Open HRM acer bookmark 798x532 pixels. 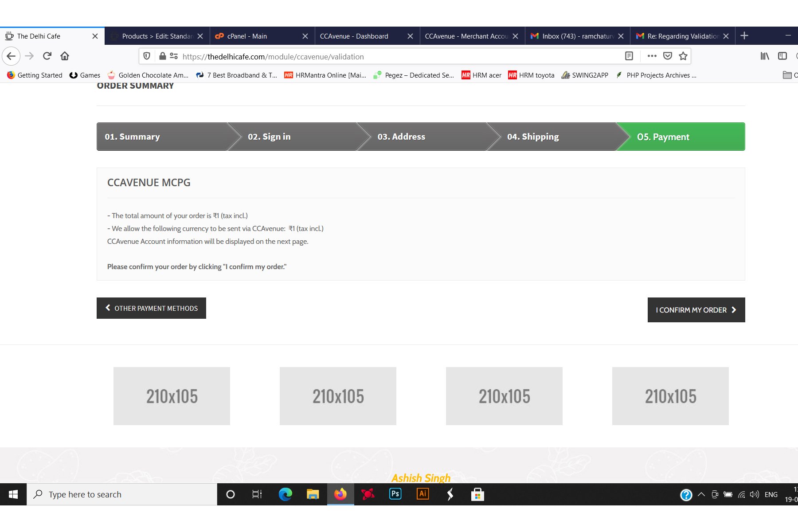pos(481,75)
